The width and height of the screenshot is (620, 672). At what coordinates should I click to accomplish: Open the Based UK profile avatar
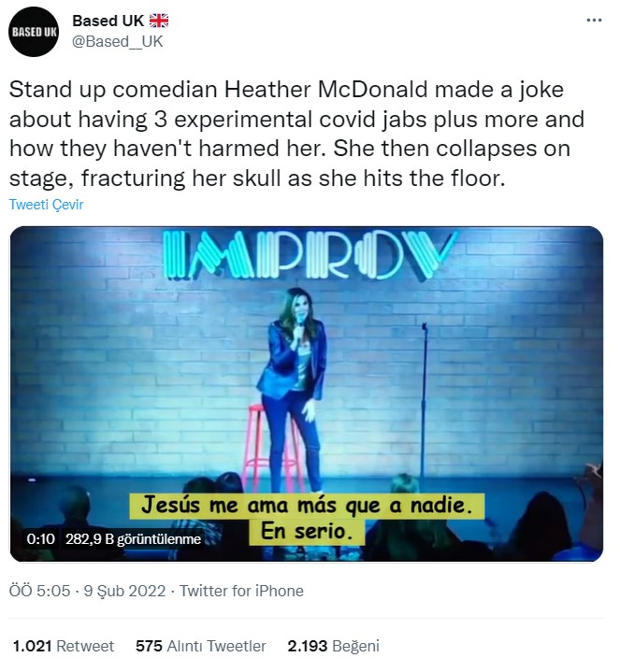tap(35, 34)
